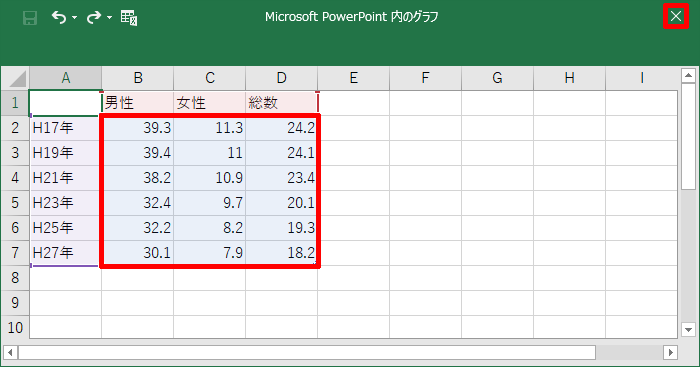Select the cell containing 7.9
This screenshot has height=367, width=700.
(x=210, y=253)
